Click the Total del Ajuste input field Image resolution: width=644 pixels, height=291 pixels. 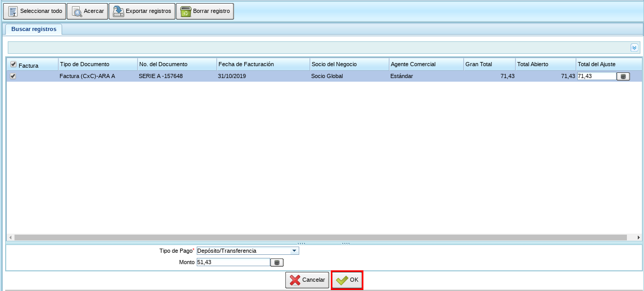coord(596,76)
